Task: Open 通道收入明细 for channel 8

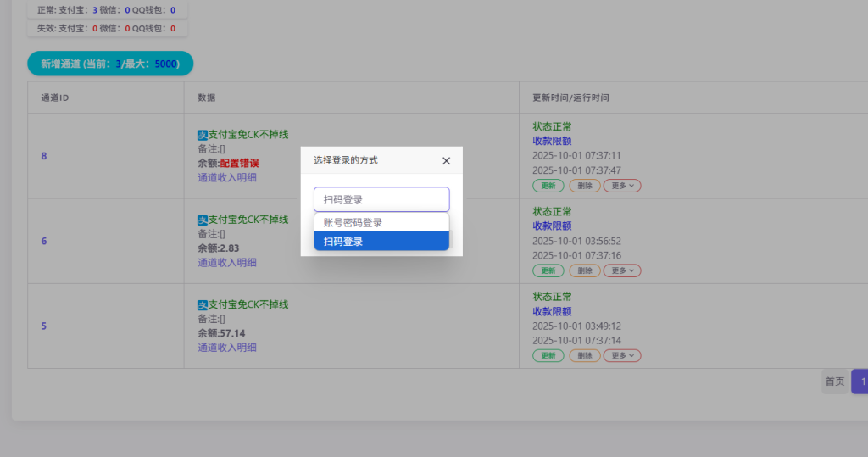Action: pos(227,177)
